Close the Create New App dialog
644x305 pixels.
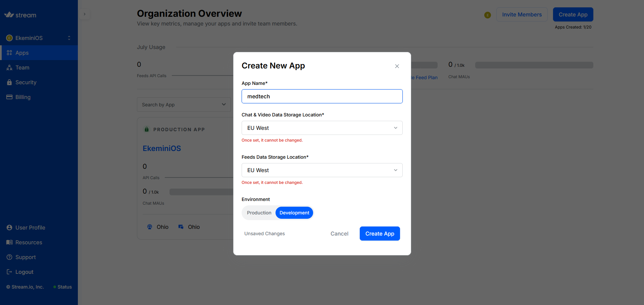397,66
